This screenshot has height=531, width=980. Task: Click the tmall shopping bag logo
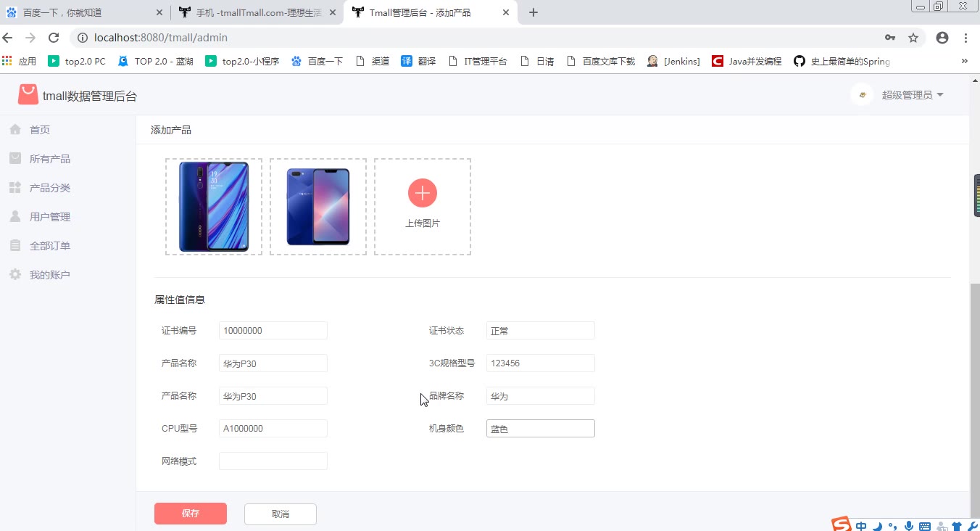click(28, 94)
